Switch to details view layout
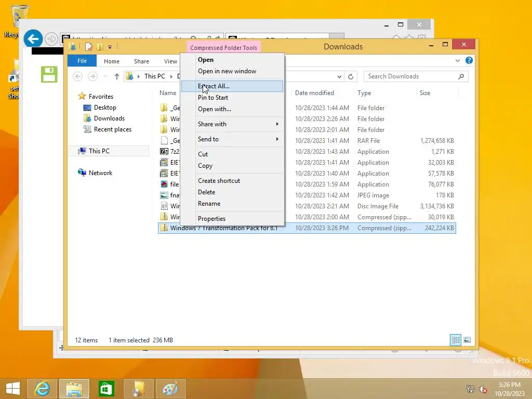The image size is (532, 399). (455, 340)
